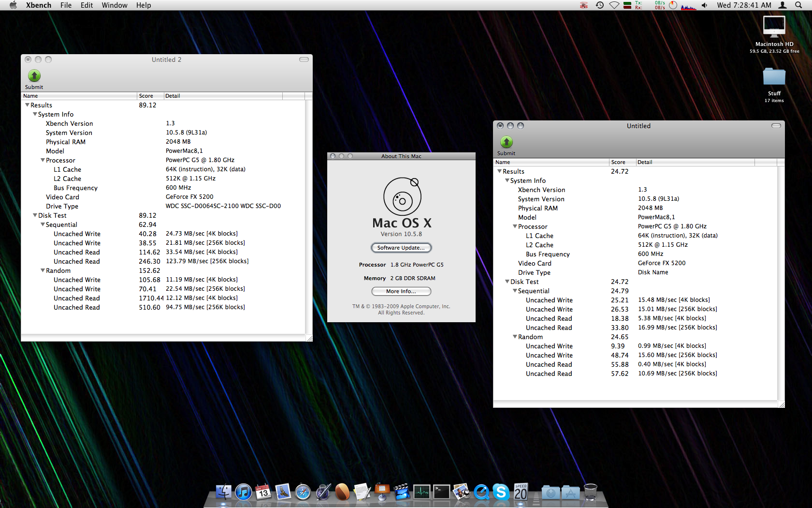Collapse Disk Test in Untitled window
The width and height of the screenshot is (812, 508).
[507, 282]
